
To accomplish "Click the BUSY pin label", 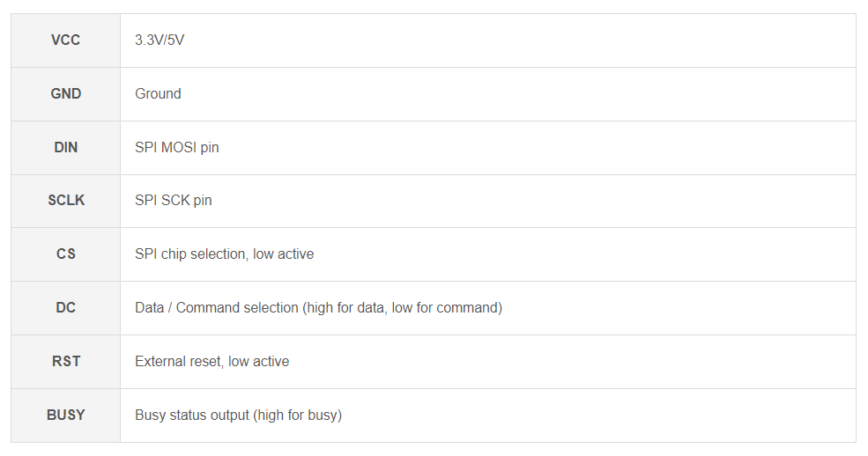I will pyautogui.click(x=66, y=415).
